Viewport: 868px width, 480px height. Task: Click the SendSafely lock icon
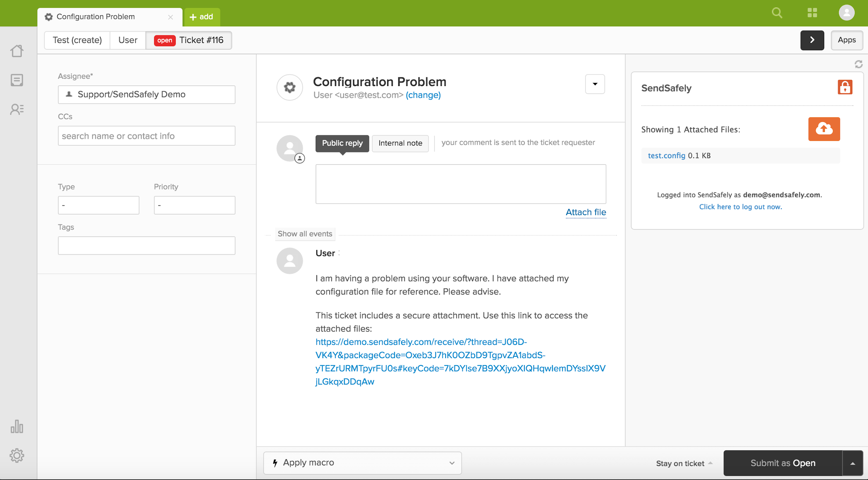tap(845, 87)
